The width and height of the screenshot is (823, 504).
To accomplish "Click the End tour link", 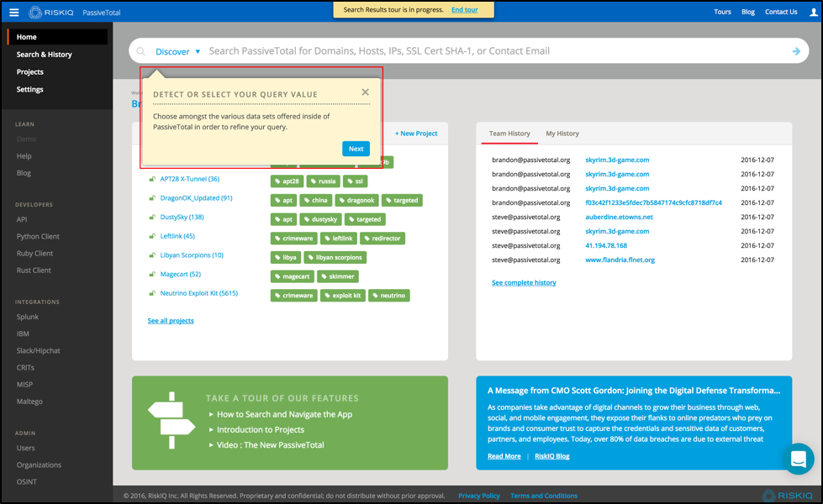I will pyautogui.click(x=465, y=10).
